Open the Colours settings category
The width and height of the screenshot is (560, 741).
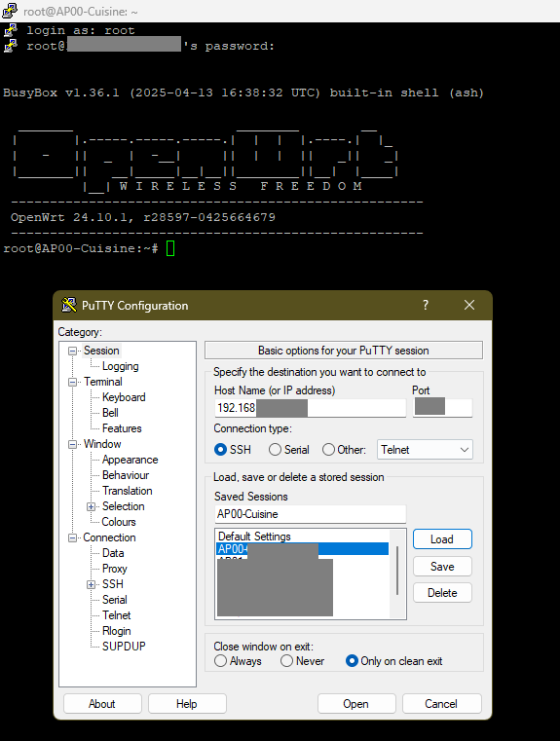point(119,522)
